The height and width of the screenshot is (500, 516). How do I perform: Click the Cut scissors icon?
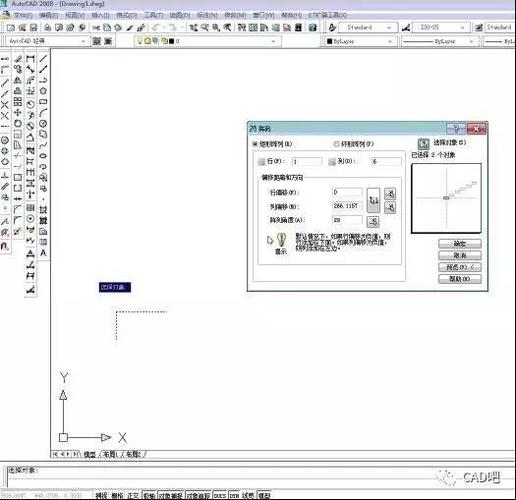(96, 28)
